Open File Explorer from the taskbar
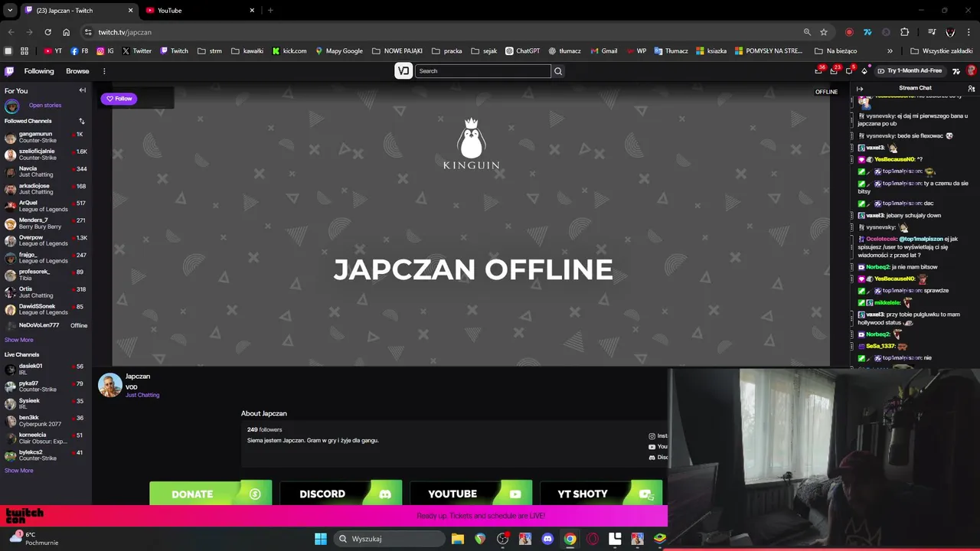This screenshot has width=980, height=551. [x=457, y=539]
